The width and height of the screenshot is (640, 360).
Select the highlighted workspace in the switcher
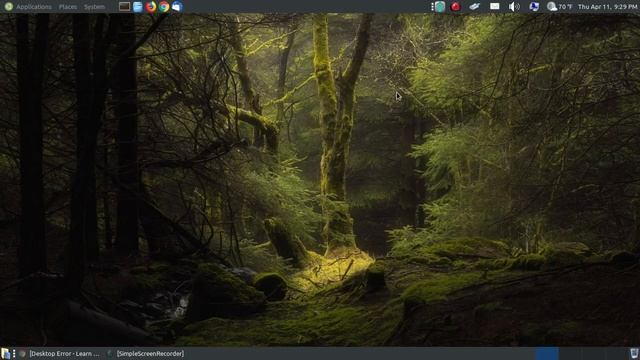[547, 353]
